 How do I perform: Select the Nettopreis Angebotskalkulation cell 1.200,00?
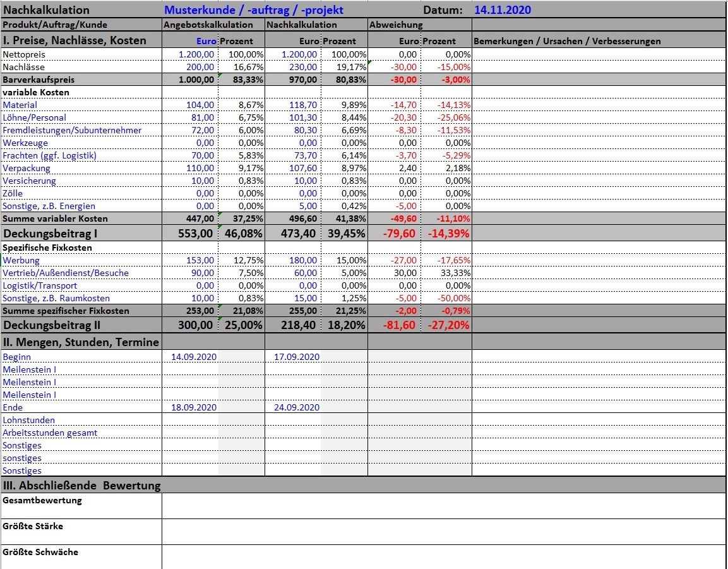[x=196, y=54]
